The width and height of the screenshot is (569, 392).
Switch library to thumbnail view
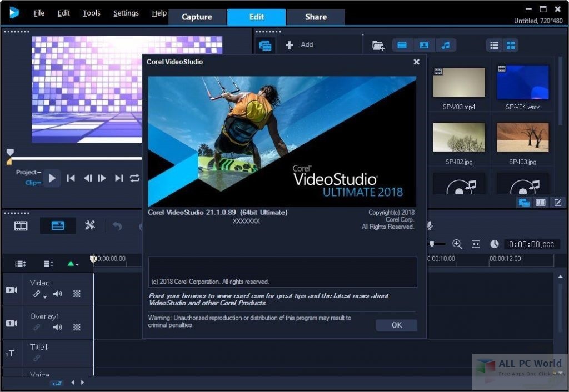511,46
